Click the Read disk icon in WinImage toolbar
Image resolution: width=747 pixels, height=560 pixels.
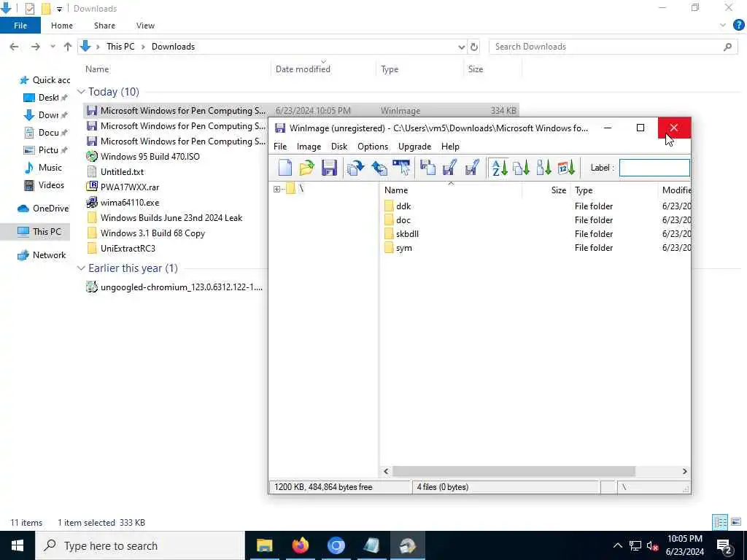[x=427, y=168]
